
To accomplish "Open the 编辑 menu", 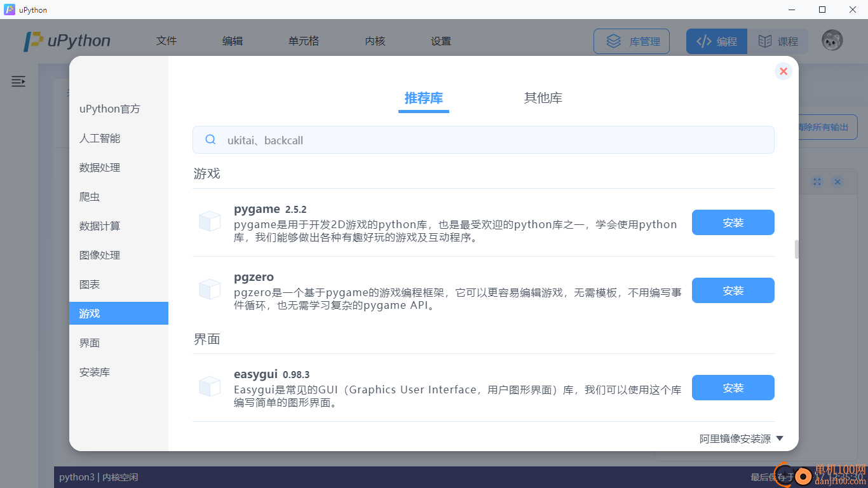I will tap(233, 41).
